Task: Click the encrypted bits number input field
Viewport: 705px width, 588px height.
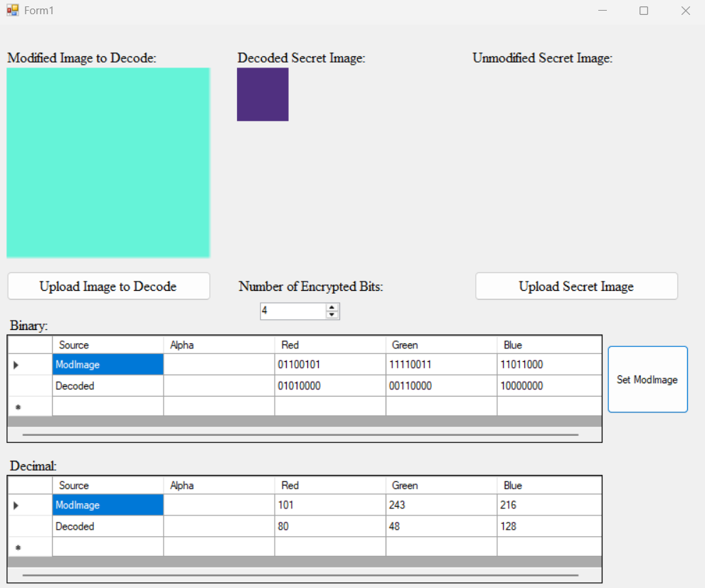Action: (292, 311)
